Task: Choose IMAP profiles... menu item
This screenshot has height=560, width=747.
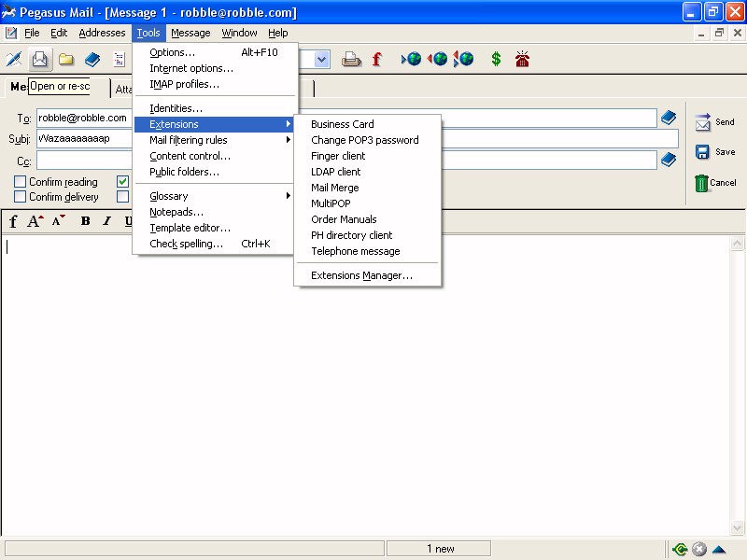Action: [x=214, y=84]
